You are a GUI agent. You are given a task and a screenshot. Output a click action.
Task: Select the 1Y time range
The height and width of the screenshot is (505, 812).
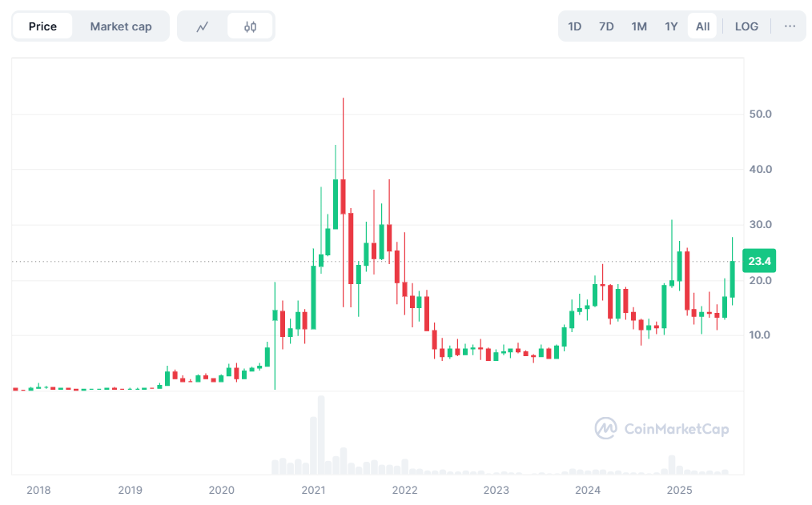pyautogui.click(x=670, y=26)
